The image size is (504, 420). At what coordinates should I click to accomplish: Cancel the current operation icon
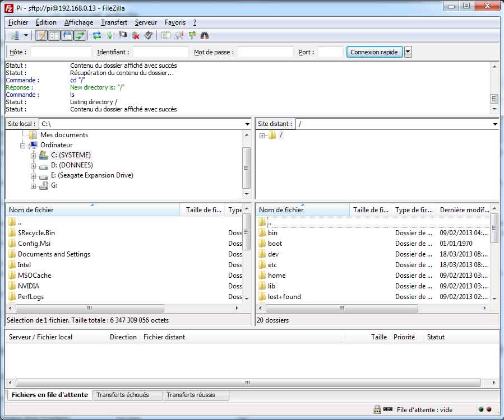coord(123,36)
